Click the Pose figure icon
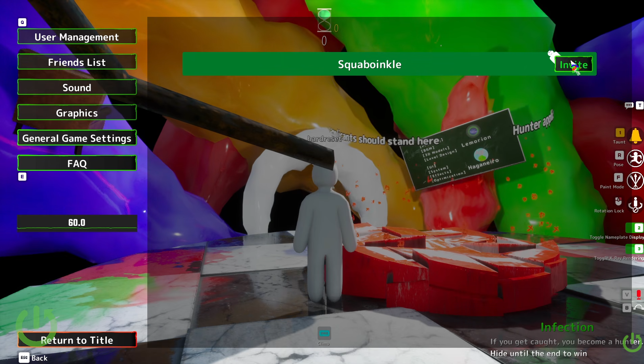 (x=636, y=158)
